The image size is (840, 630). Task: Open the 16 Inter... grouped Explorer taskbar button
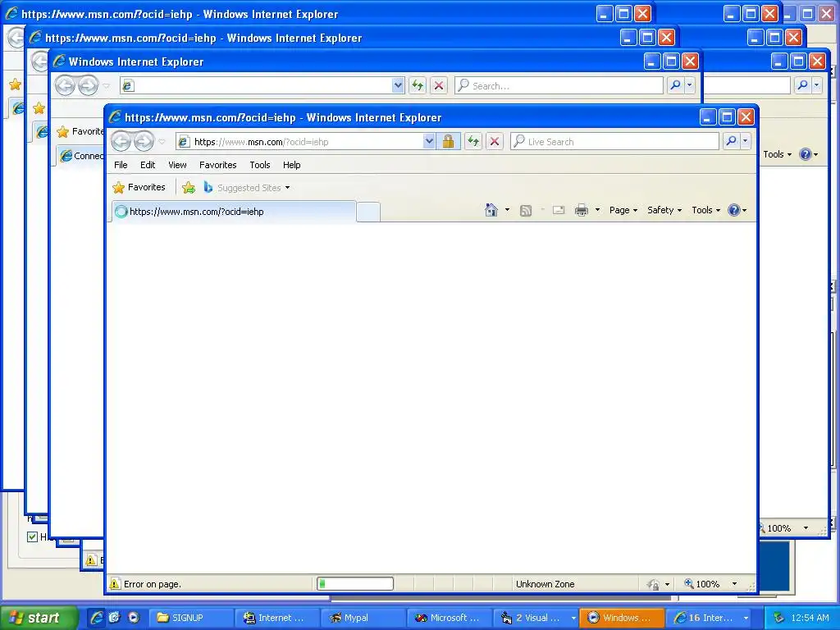tap(710, 618)
